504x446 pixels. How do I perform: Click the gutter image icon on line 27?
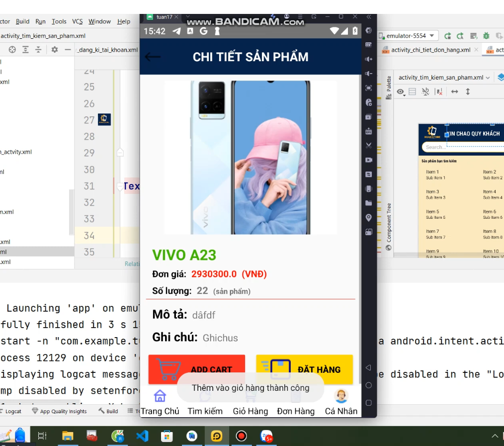point(104,119)
